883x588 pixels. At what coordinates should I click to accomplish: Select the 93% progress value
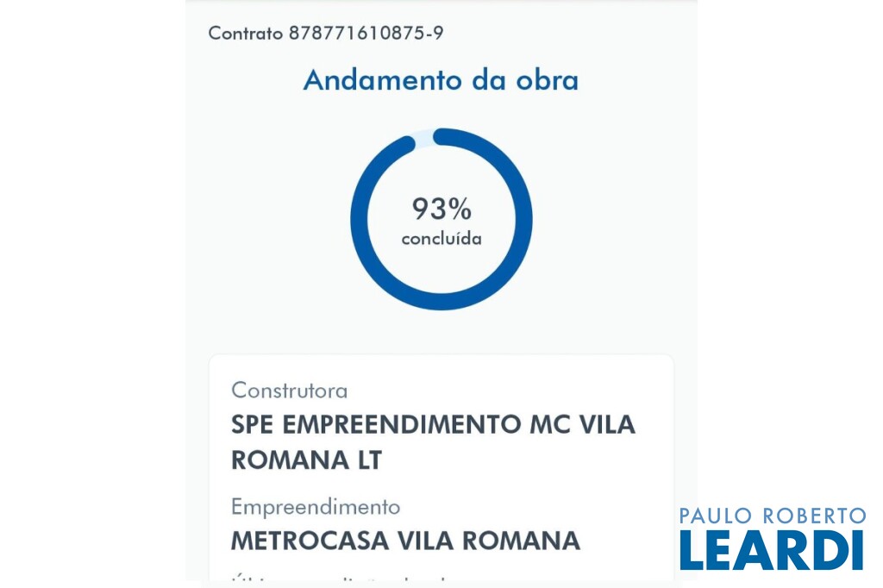pyautogui.click(x=441, y=209)
